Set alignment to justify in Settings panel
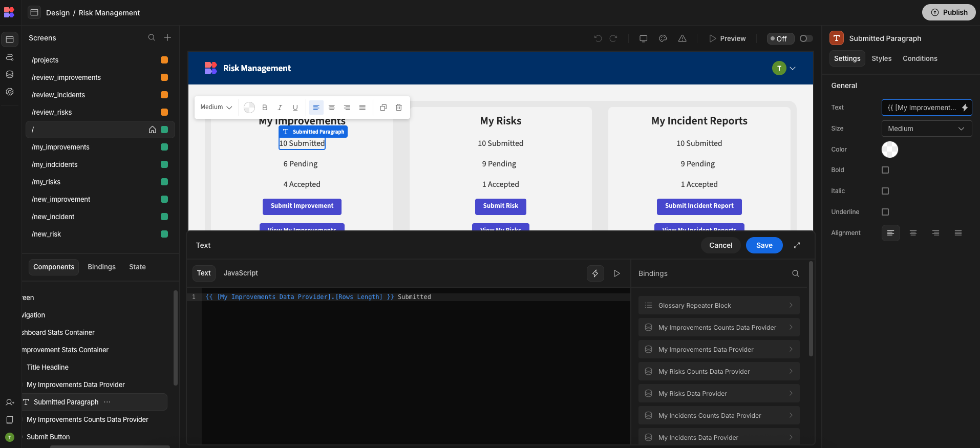980x448 pixels. click(958, 233)
